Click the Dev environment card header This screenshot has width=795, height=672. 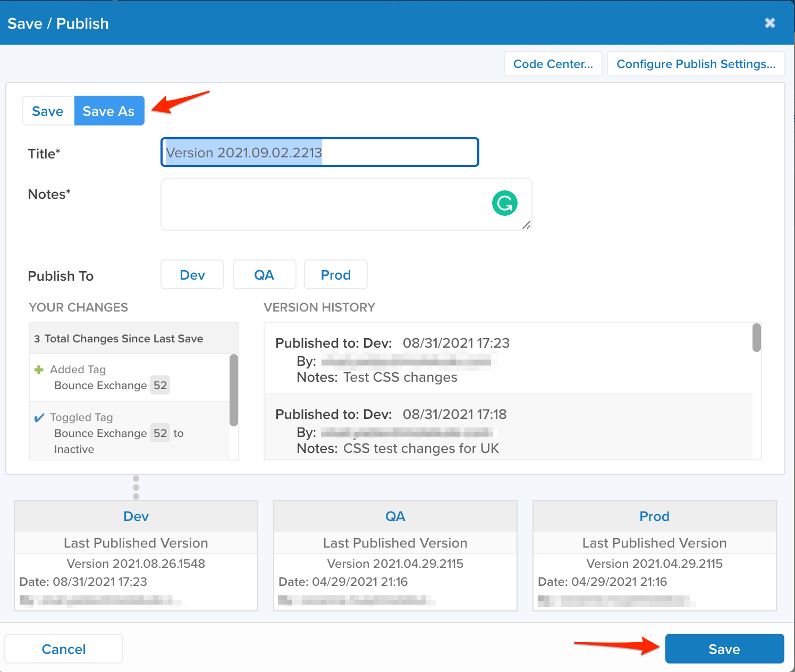click(136, 516)
